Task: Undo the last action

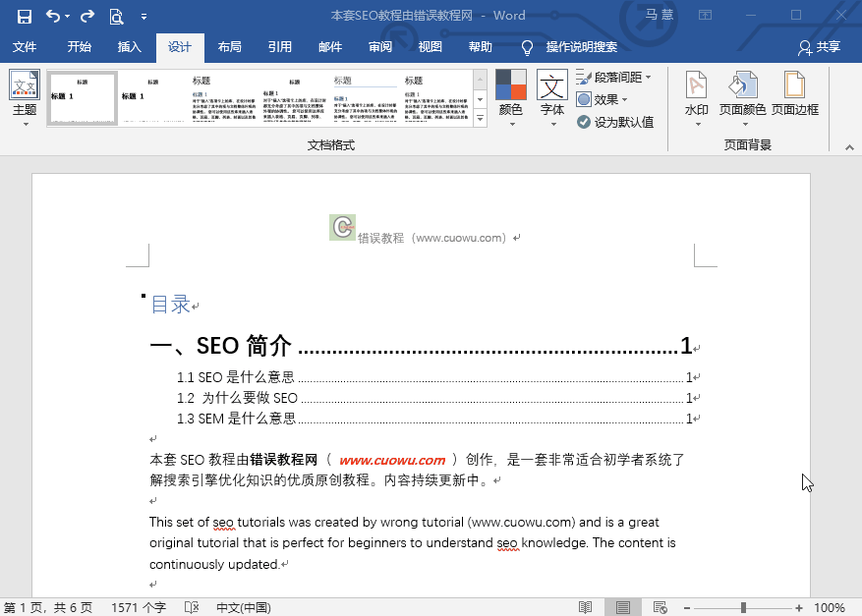Action: coord(53,16)
